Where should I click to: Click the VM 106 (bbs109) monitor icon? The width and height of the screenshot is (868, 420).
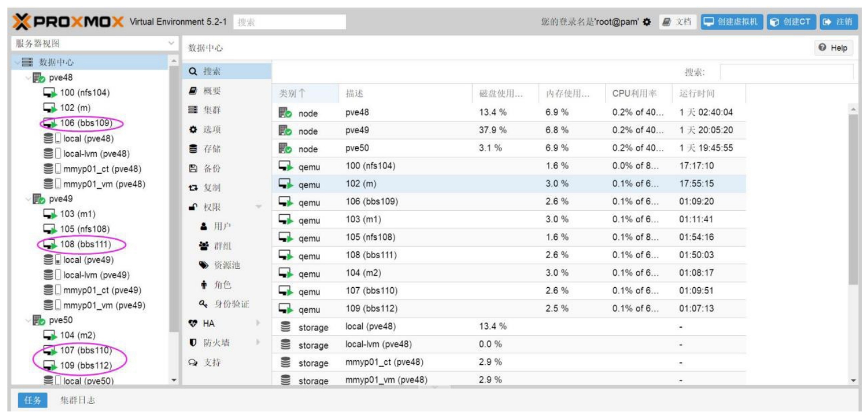coord(50,124)
